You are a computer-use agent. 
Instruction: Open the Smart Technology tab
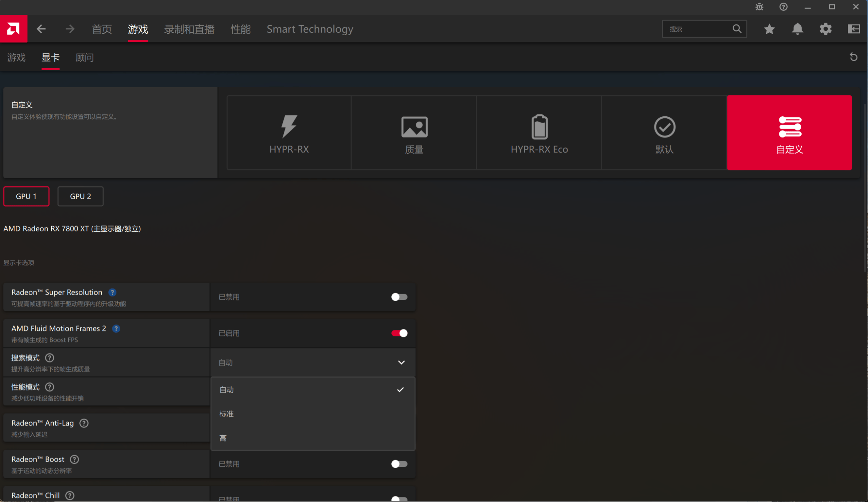point(310,29)
